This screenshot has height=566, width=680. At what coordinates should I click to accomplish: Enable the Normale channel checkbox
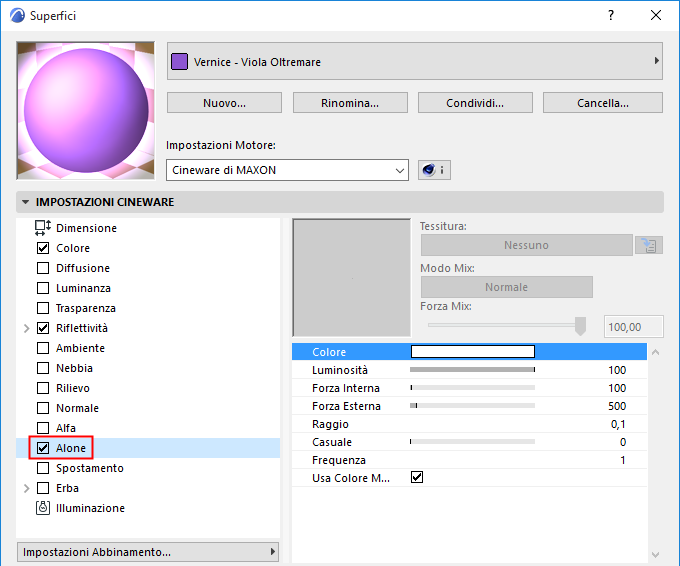(x=43, y=408)
